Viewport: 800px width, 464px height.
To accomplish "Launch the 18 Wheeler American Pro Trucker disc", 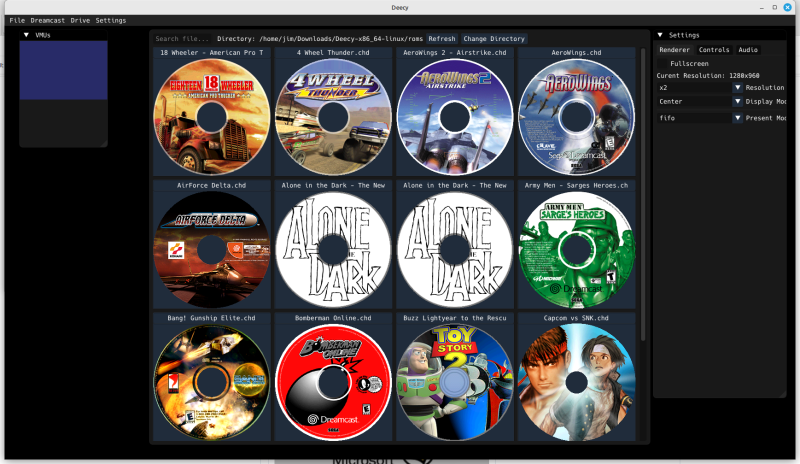I will click(x=212, y=117).
